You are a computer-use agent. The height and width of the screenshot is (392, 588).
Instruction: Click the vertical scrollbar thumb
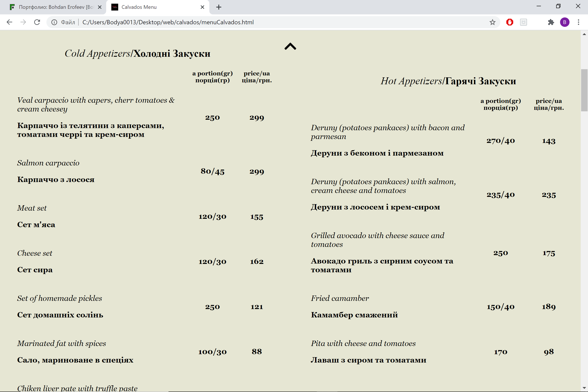584,90
